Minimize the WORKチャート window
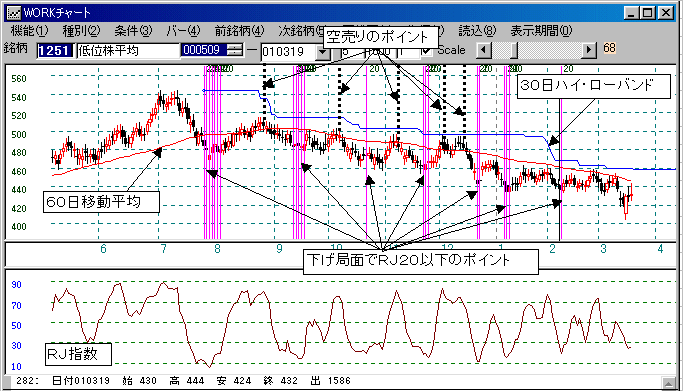683x391 pixels. coord(632,13)
